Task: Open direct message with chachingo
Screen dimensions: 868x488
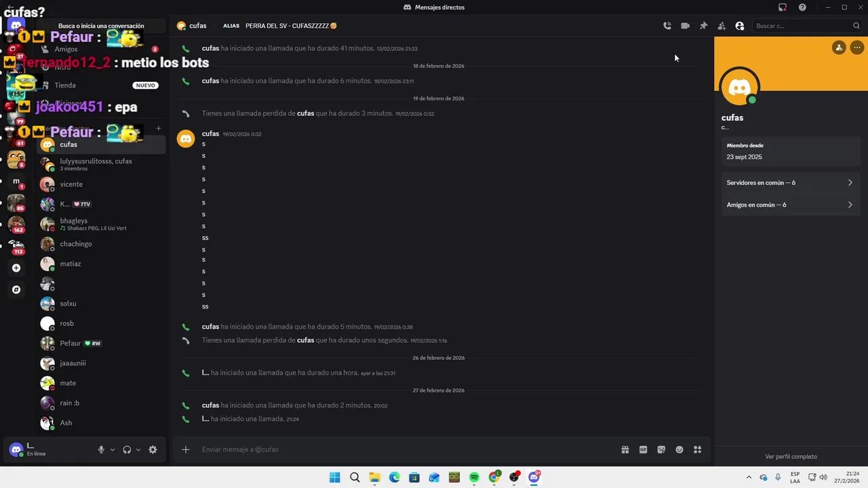Action: (101, 244)
